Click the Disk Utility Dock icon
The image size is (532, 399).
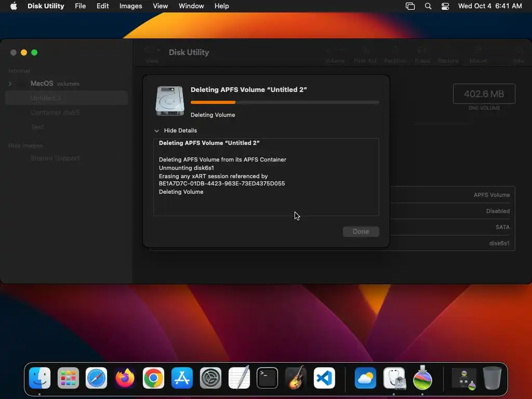tap(394, 378)
